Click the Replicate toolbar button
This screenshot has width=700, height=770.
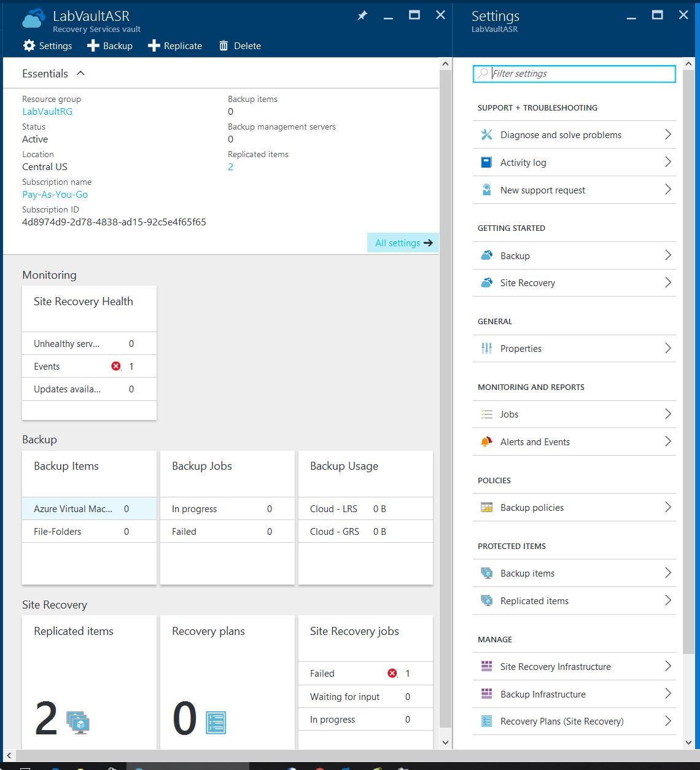pyautogui.click(x=175, y=46)
